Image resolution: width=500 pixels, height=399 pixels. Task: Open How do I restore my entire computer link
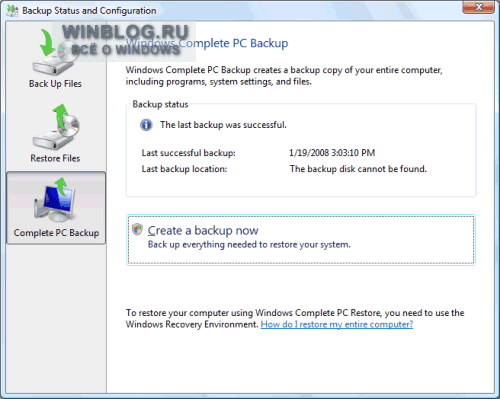(337, 324)
